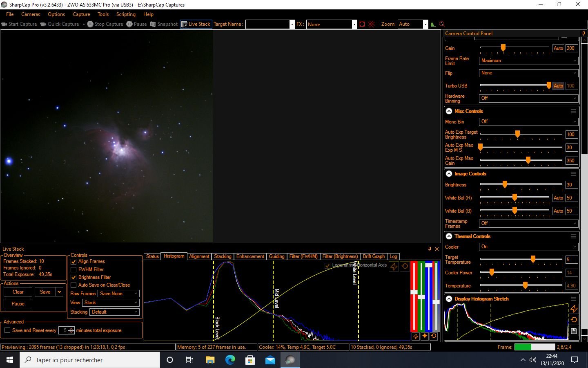Enable the FWHM Filter checkbox
The width and height of the screenshot is (588, 368).
point(73,269)
